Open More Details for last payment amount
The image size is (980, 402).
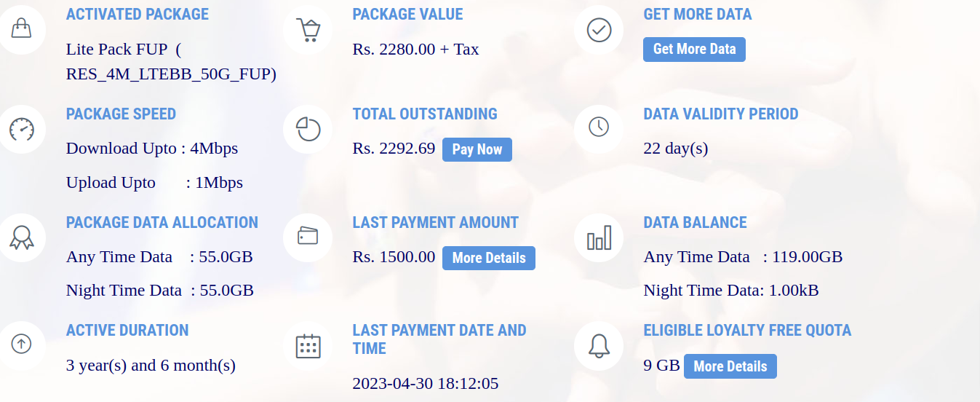(489, 258)
